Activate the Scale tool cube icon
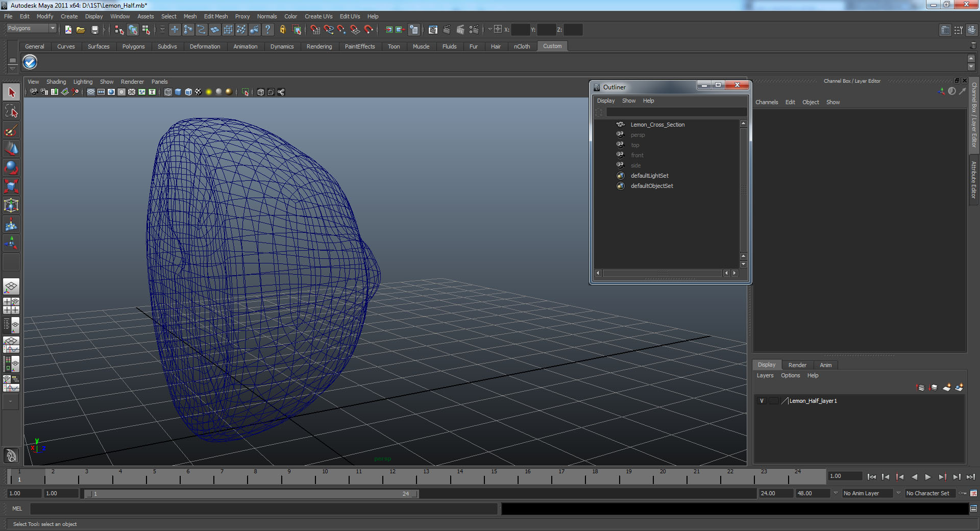The image size is (980, 531). click(11, 187)
